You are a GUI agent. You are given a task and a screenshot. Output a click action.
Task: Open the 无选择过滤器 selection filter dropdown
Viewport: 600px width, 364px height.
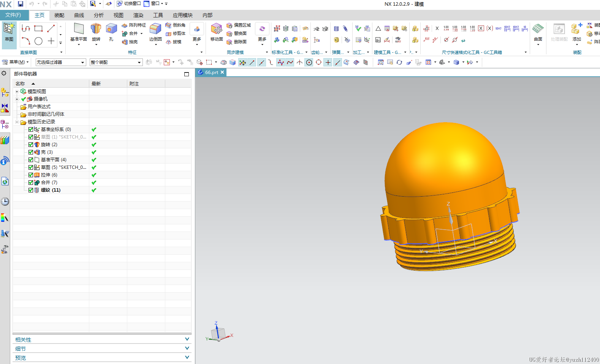click(61, 62)
